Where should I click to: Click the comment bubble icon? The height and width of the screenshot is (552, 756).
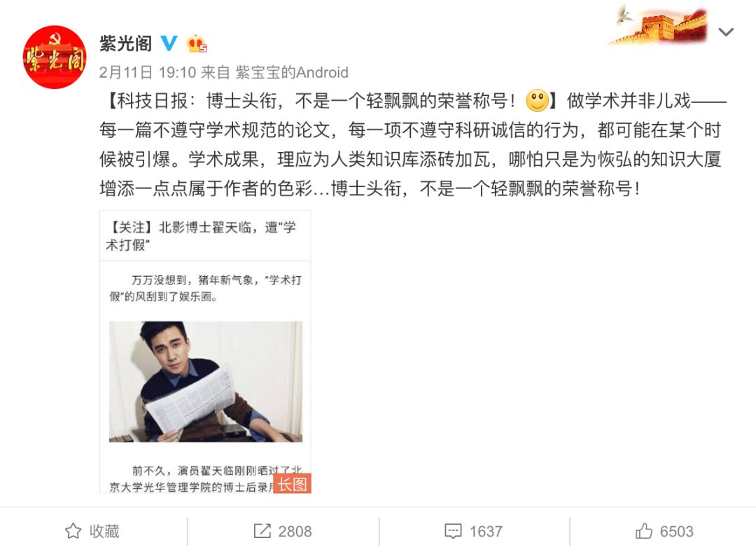pyautogui.click(x=453, y=531)
